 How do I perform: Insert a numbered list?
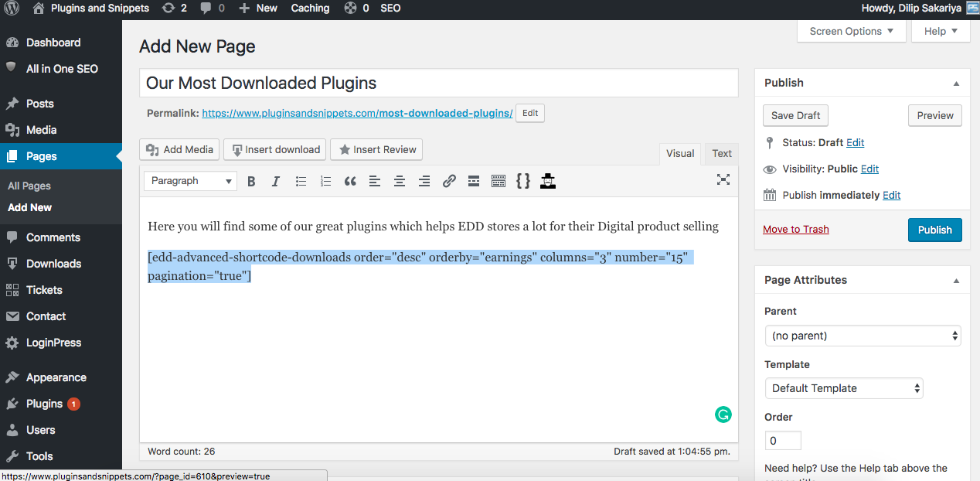click(325, 181)
